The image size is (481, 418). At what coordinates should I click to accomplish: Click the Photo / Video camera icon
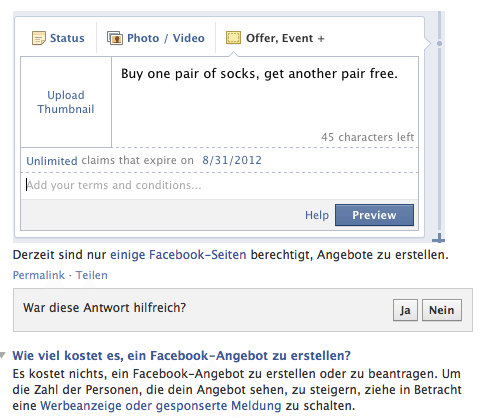pyautogui.click(x=115, y=38)
